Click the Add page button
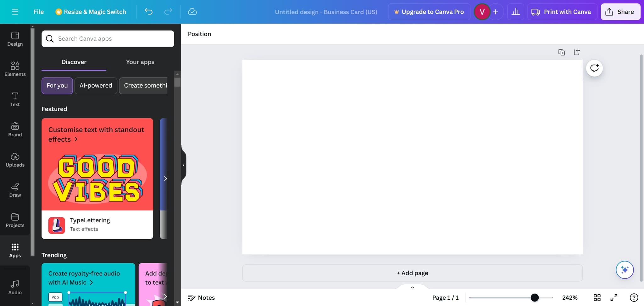The height and width of the screenshot is (306, 644). (x=412, y=273)
